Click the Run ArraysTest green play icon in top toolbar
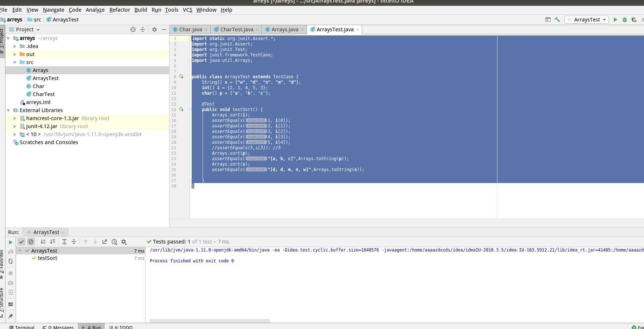 point(615,20)
